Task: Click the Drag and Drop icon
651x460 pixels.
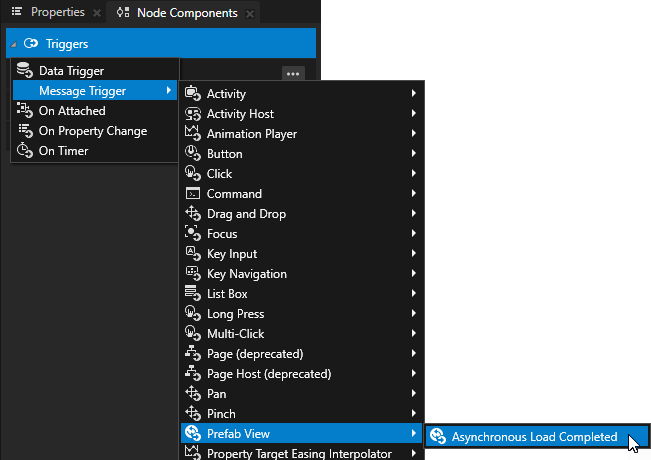Action: pyautogui.click(x=193, y=214)
